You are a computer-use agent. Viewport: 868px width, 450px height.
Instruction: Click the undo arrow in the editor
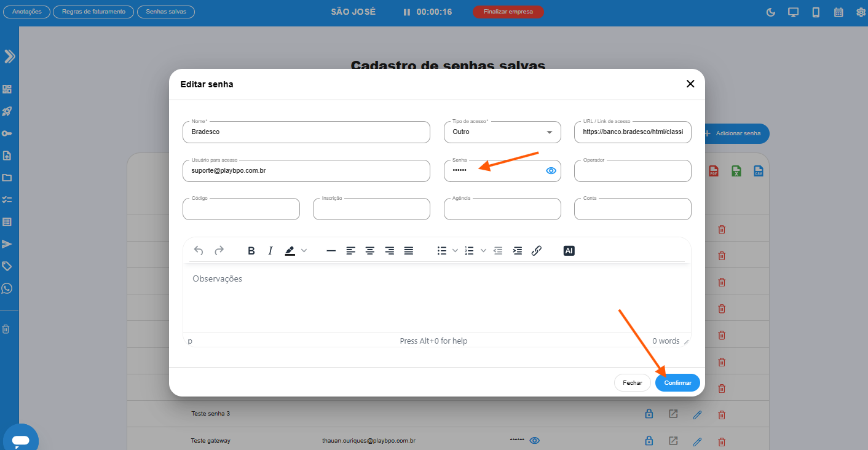[199, 251]
